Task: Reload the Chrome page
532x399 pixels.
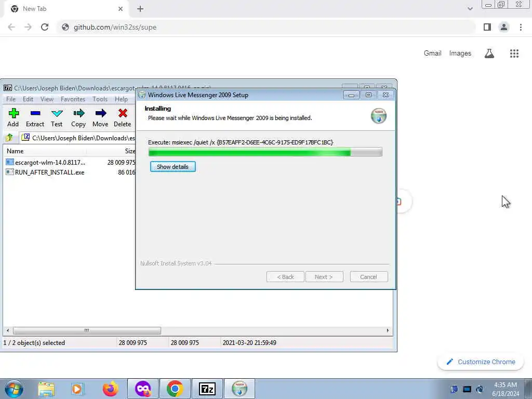Action: (45, 27)
